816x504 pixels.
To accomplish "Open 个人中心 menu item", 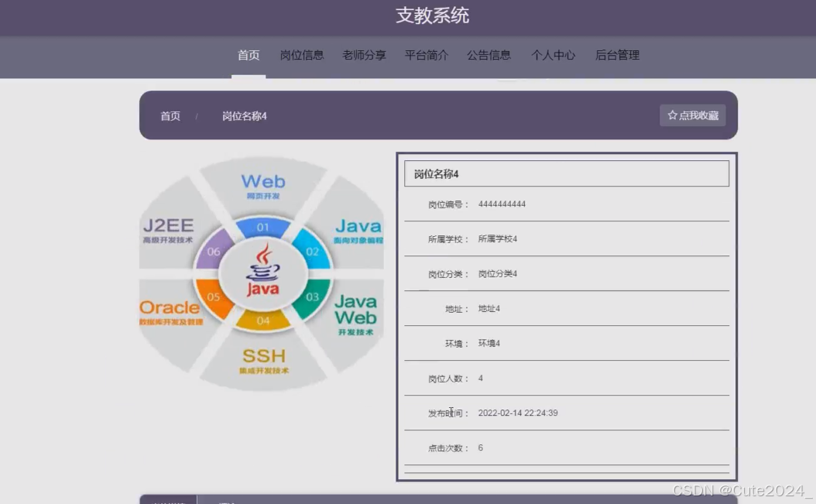I will pyautogui.click(x=554, y=55).
